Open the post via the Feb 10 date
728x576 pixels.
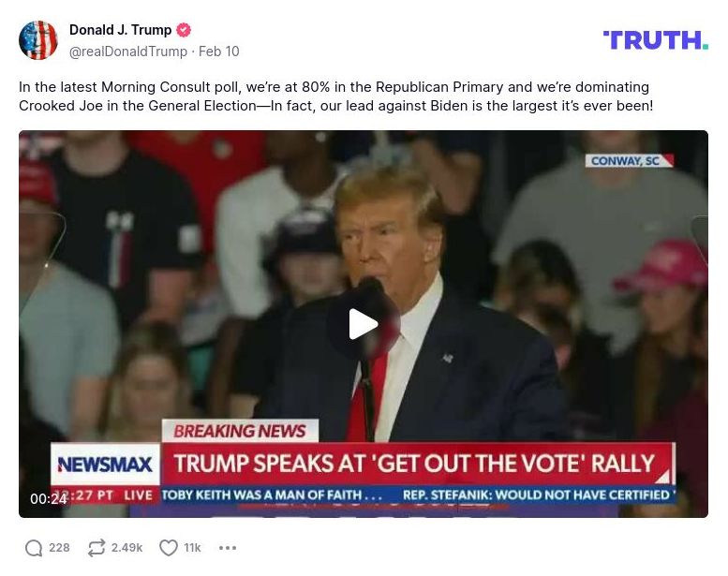pos(219,52)
